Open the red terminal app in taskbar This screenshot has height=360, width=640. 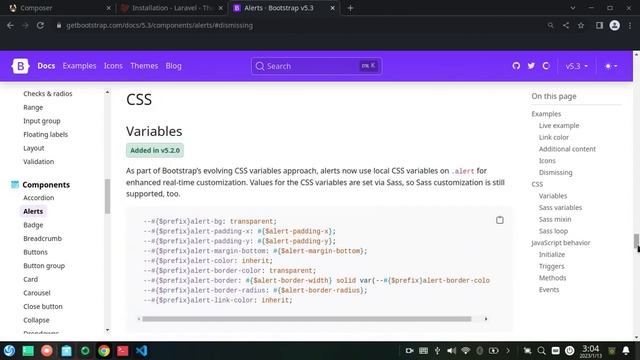(x=122, y=351)
